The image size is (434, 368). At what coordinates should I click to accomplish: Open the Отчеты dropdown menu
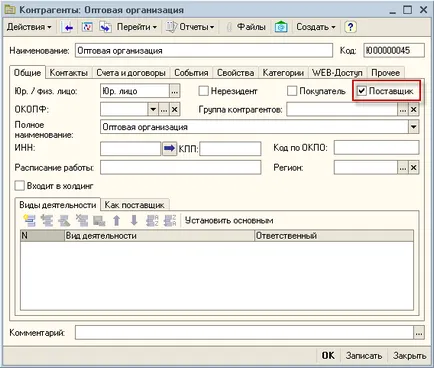(190, 27)
